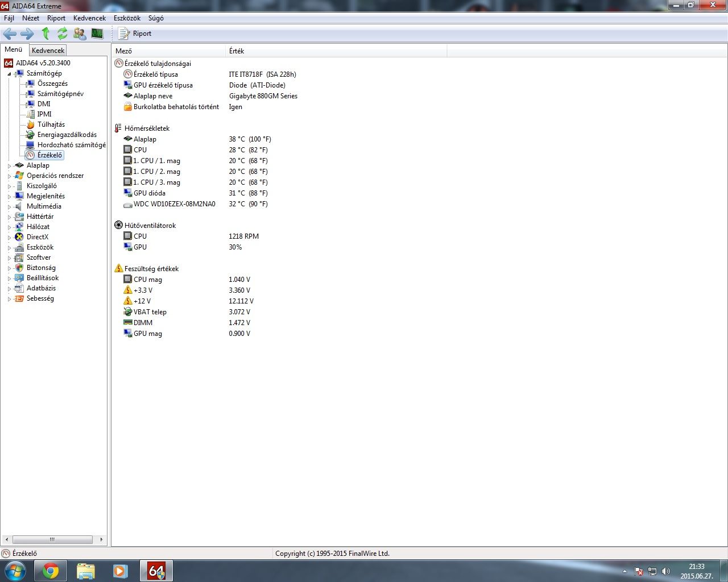The height and width of the screenshot is (582, 728).
Task: Click the Biztonság shield icon
Action: [19, 268]
